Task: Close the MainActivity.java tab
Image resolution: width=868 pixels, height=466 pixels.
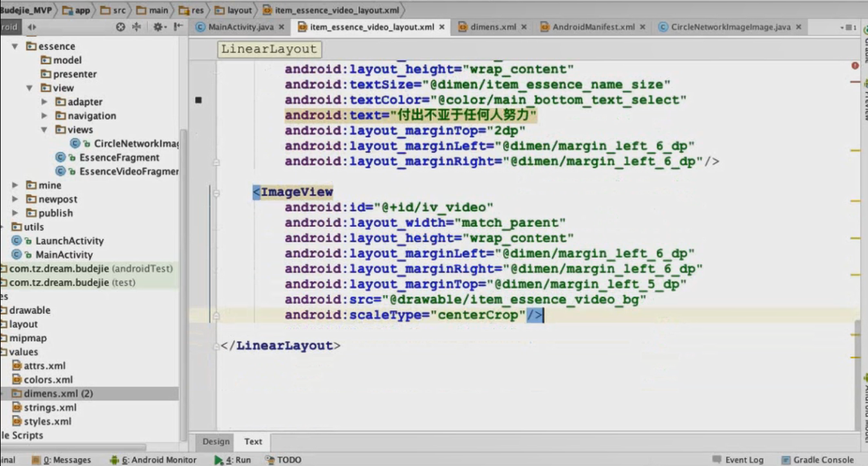Action: (281, 27)
